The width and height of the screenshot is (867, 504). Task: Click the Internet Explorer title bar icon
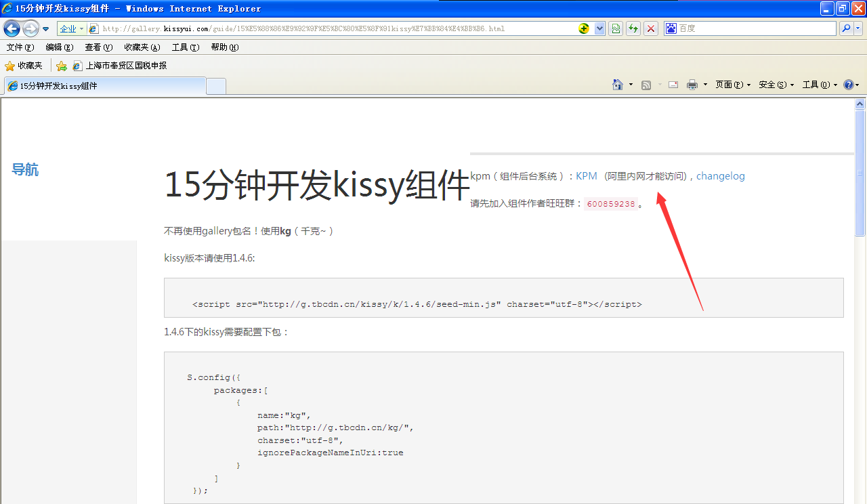(x=7, y=9)
